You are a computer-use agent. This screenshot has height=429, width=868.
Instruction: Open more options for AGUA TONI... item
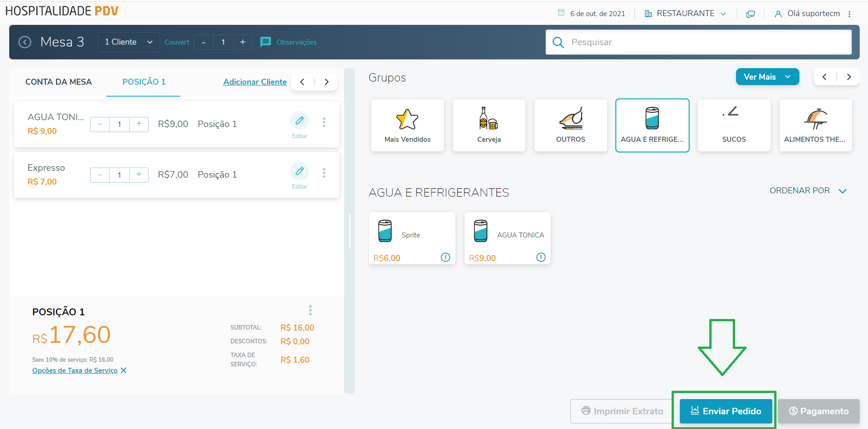[324, 122]
